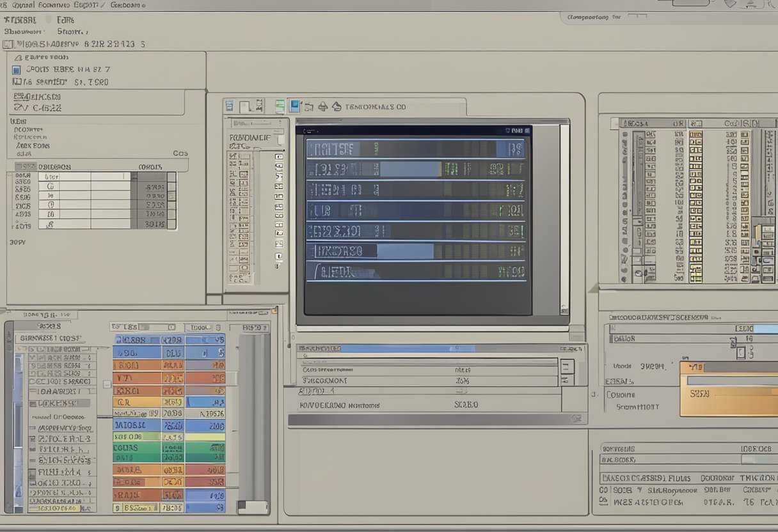
Task: Click the vertical scrollbar of the dark display window
Action: click(x=564, y=217)
